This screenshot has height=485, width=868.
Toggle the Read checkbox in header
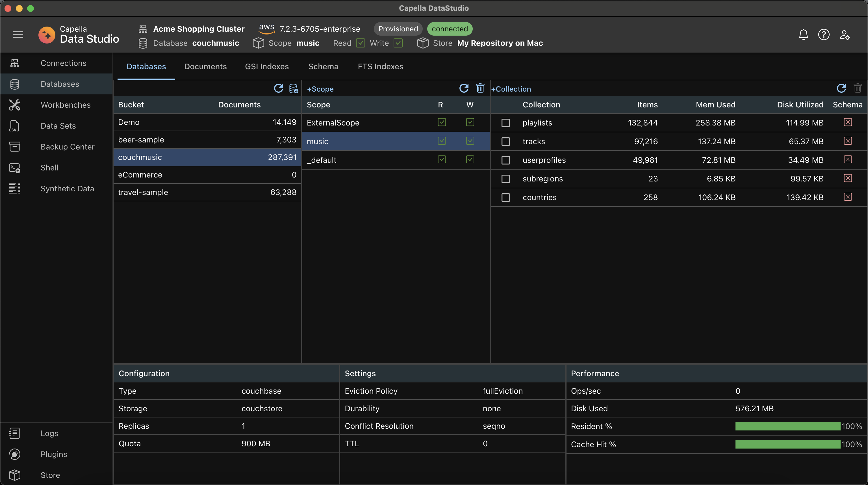point(360,43)
